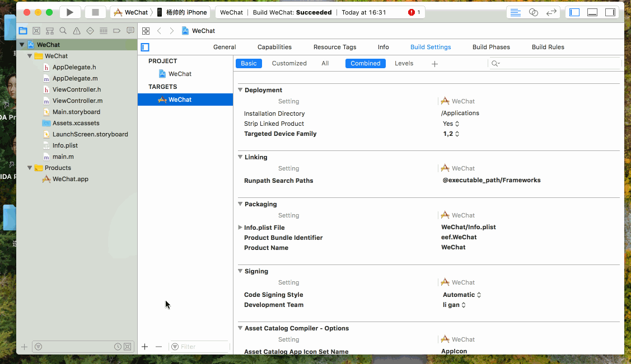Open the test navigator diamond icon
631x364 pixels.
[90, 31]
